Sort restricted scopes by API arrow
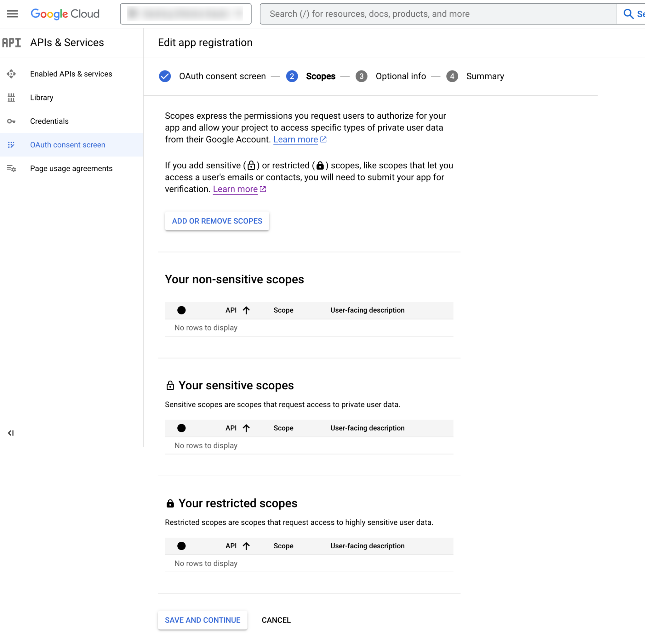 tap(246, 545)
